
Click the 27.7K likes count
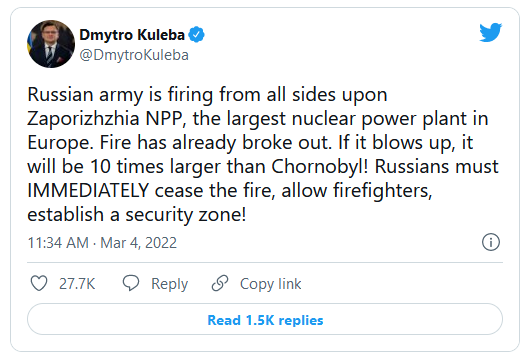(77, 284)
